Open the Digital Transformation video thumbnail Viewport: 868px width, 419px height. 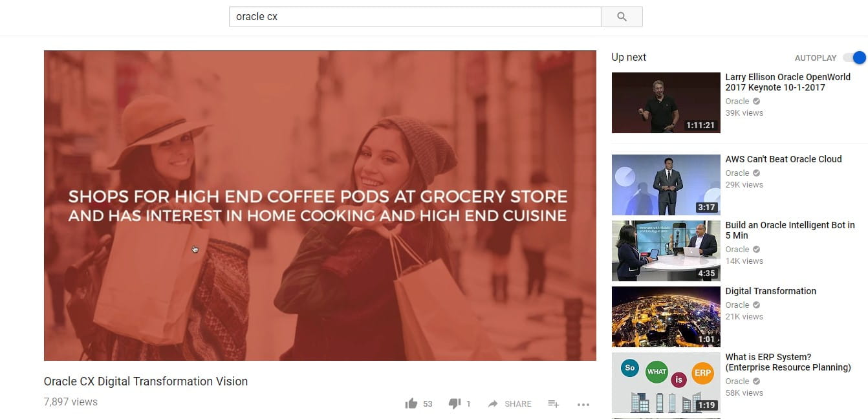(666, 317)
